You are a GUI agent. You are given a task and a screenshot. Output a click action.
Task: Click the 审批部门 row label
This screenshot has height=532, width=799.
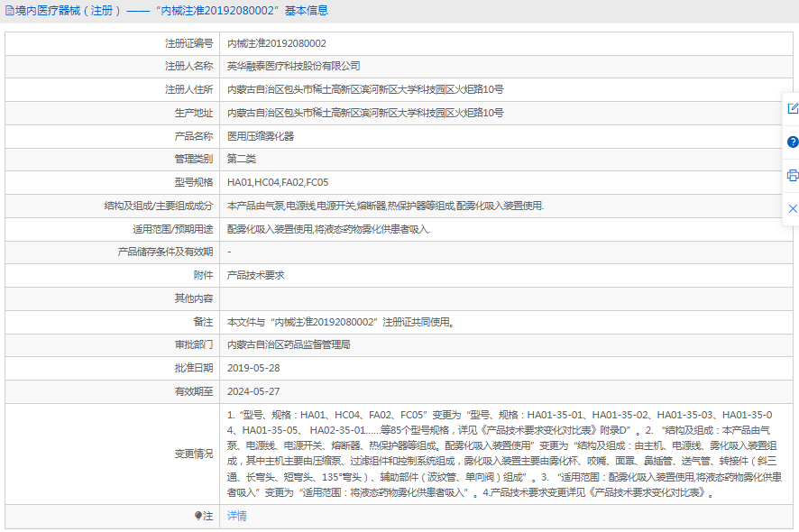194,345
